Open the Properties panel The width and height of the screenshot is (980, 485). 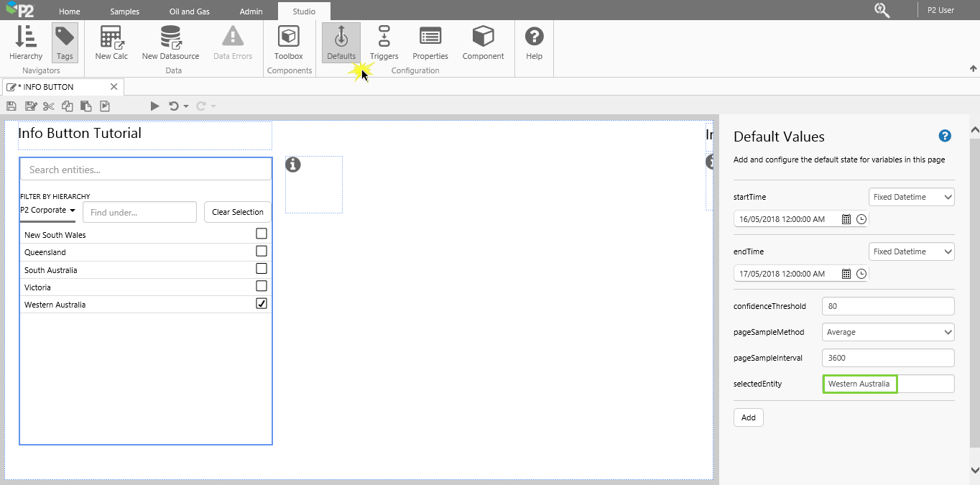click(x=430, y=42)
